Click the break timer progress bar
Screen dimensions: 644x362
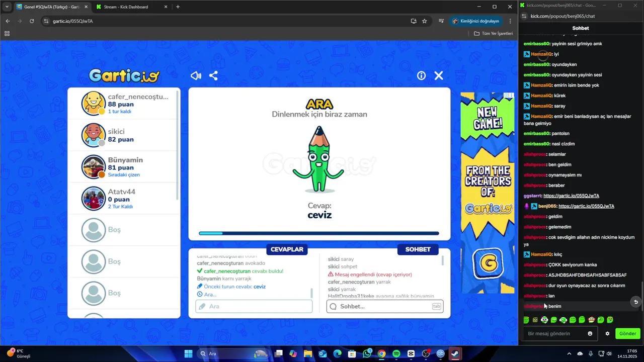click(x=319, y=233)
